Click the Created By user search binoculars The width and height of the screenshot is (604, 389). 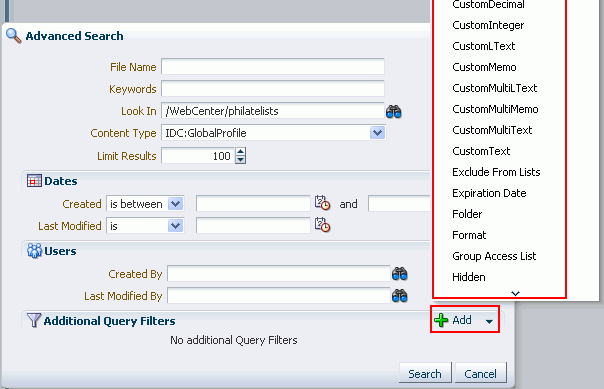399,274
